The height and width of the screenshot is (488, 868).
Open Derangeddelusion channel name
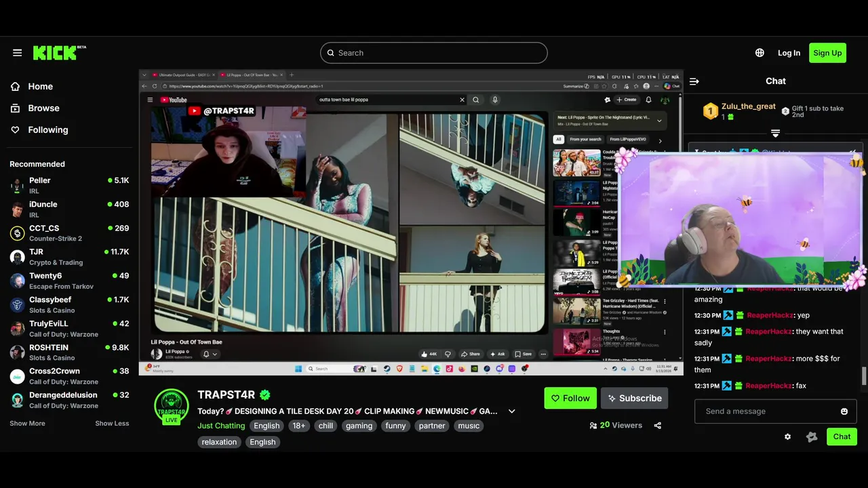[63, 395]
